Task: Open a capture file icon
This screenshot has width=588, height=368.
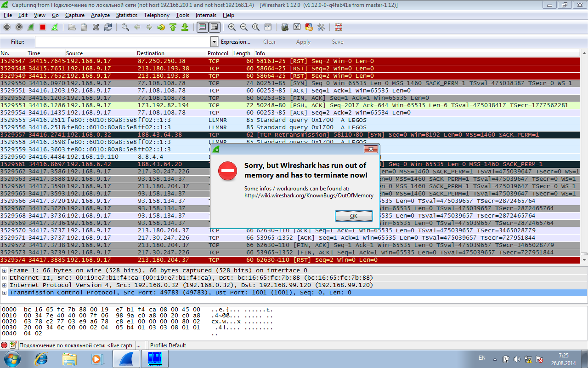Action: (72, 27)
